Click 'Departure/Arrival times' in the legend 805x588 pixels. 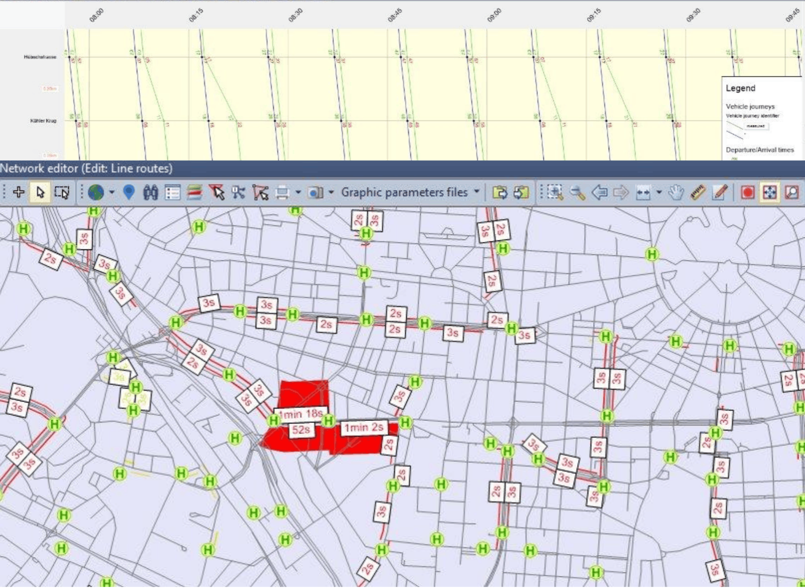click(762, 150)
